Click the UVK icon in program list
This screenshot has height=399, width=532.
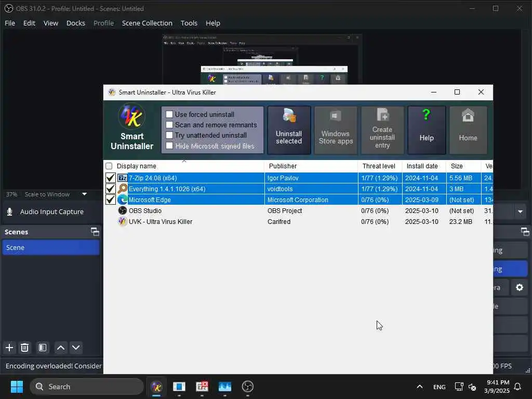[123, 221]
